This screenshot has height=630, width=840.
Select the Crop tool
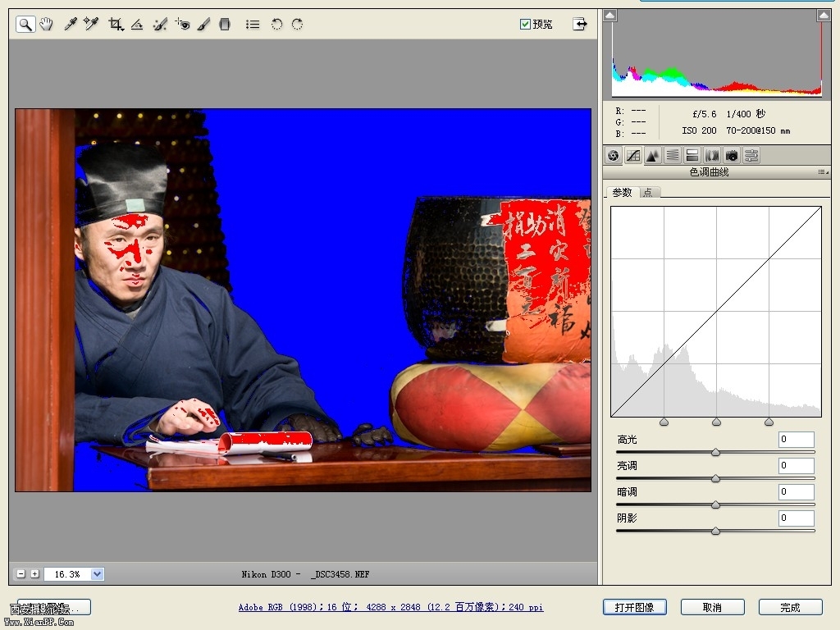click(x=116, y=25)
